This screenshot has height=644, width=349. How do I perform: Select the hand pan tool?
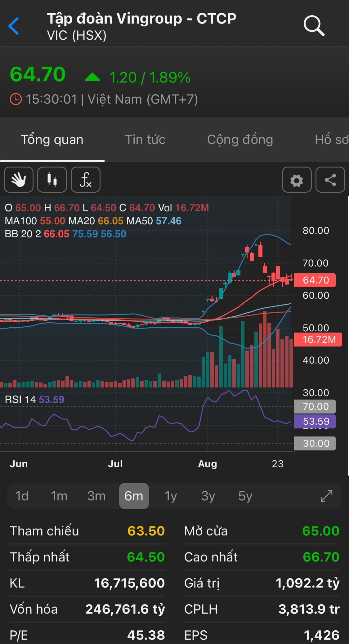coord(19,180)
